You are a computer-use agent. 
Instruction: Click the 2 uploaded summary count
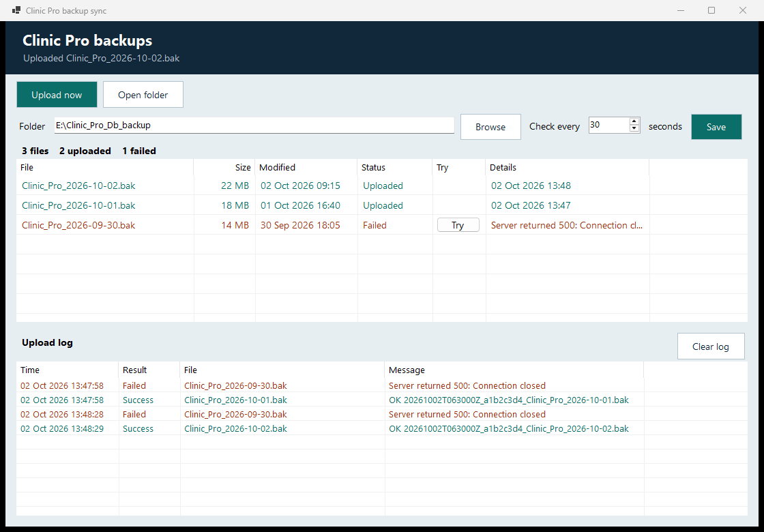85,151
